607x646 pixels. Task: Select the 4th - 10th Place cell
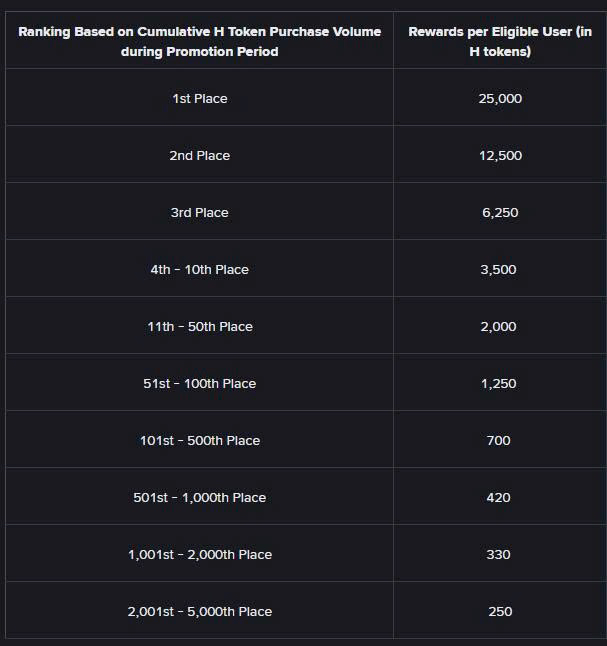199,270
